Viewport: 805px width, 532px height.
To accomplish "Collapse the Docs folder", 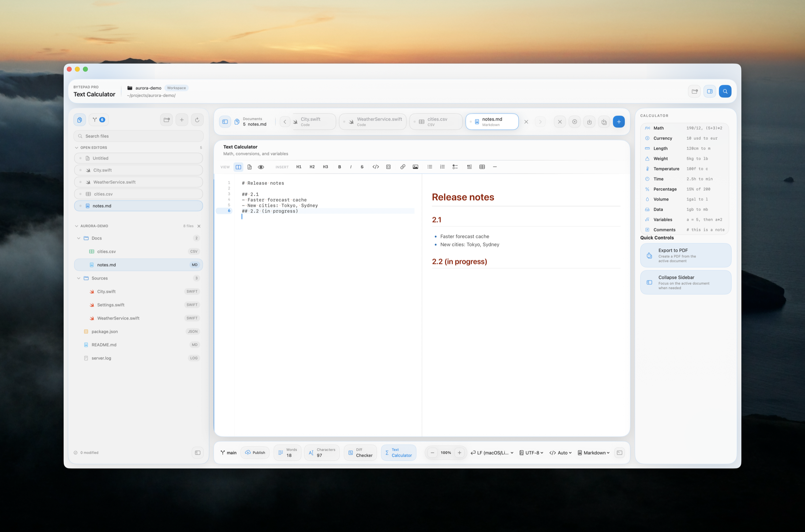I will (x=79, y=238).
